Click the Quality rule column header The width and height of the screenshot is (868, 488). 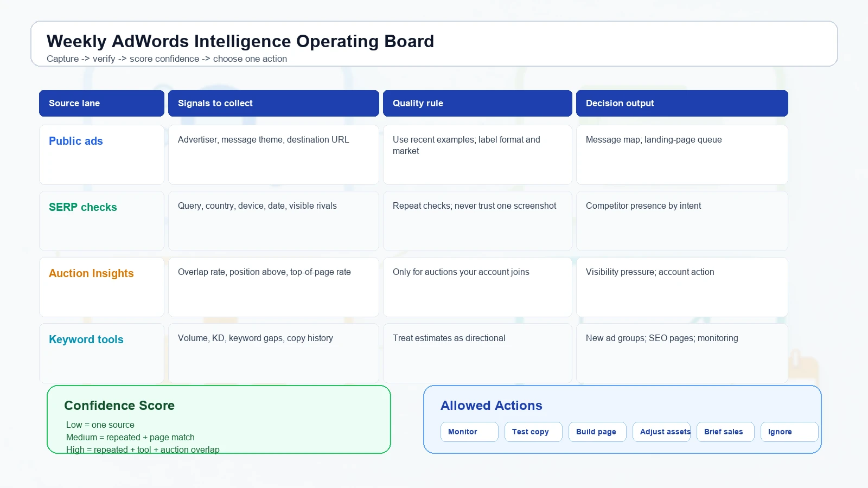[477, 103]
